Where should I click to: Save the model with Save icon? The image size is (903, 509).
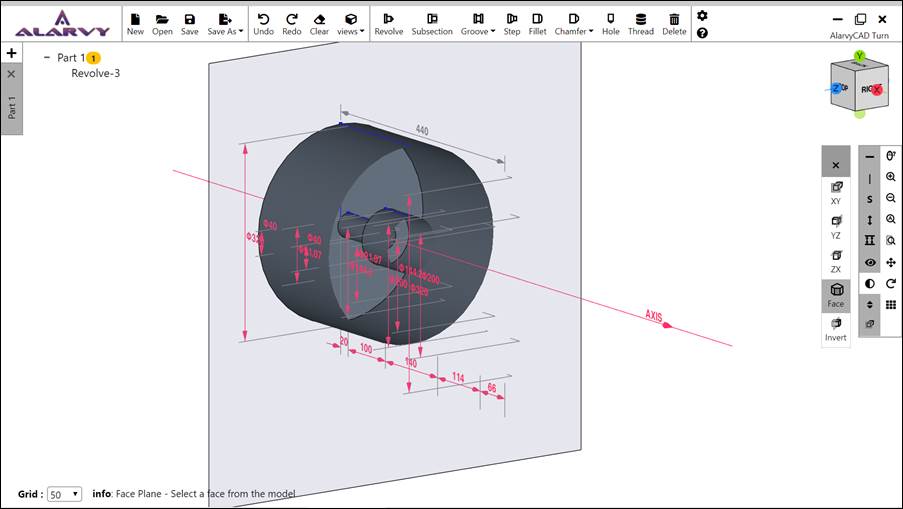(x=189, y=24)
